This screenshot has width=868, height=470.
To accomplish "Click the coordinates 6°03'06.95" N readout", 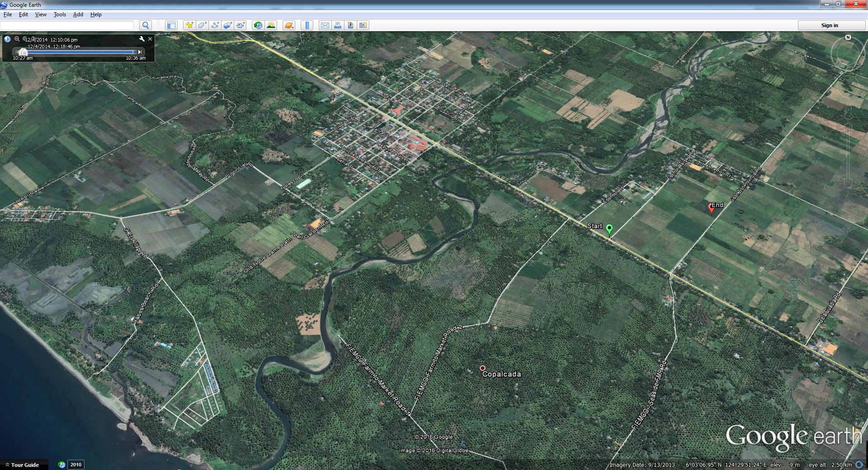I will (703, 465).
